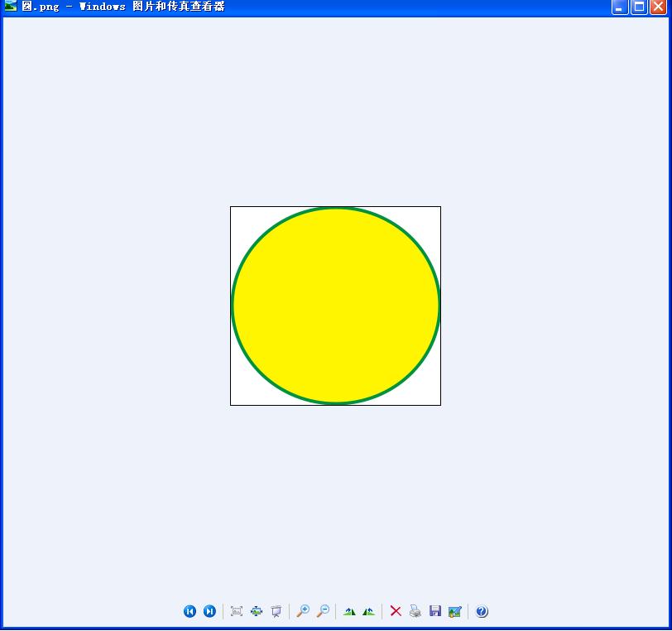Zoom out with the minus magnifier
Screen dimensions: 672x631
pyautogui.click(x=323, y=611)
